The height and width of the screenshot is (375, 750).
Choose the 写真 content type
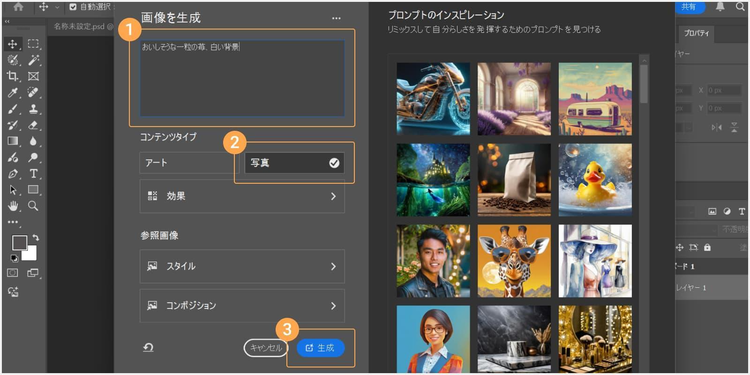[x=294, y=163]
